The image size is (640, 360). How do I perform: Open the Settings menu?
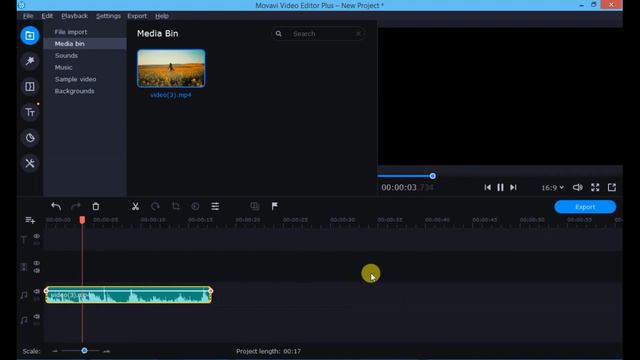coord(108,16)
